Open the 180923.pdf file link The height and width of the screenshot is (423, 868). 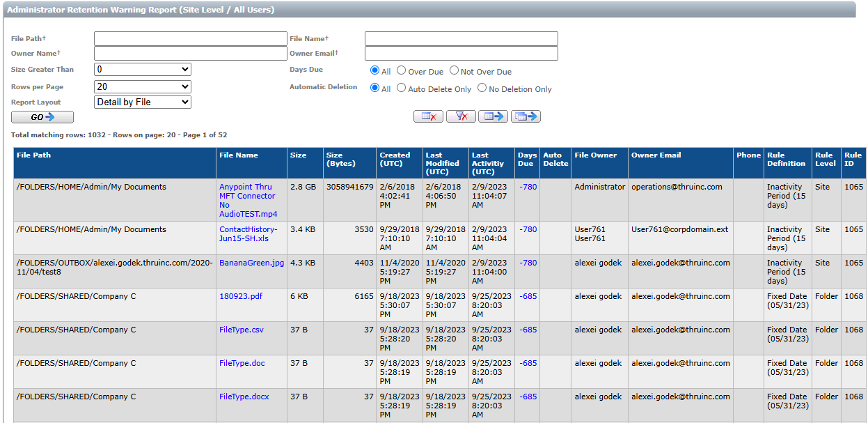(x=241, y=296)
